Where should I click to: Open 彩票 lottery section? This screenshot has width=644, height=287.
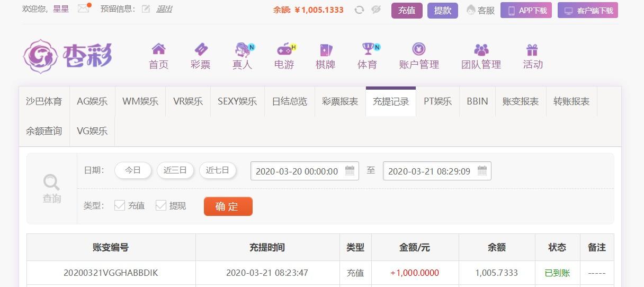pos(201,57)
